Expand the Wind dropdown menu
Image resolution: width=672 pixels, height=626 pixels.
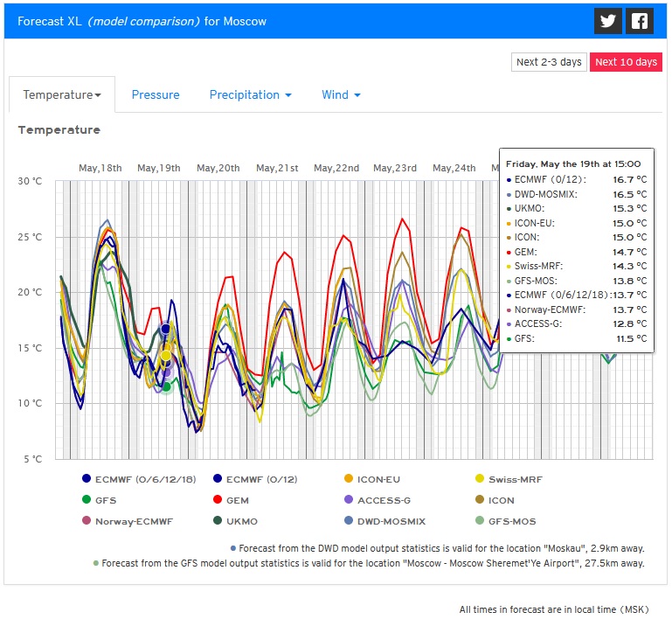click(x=341, y=94)
